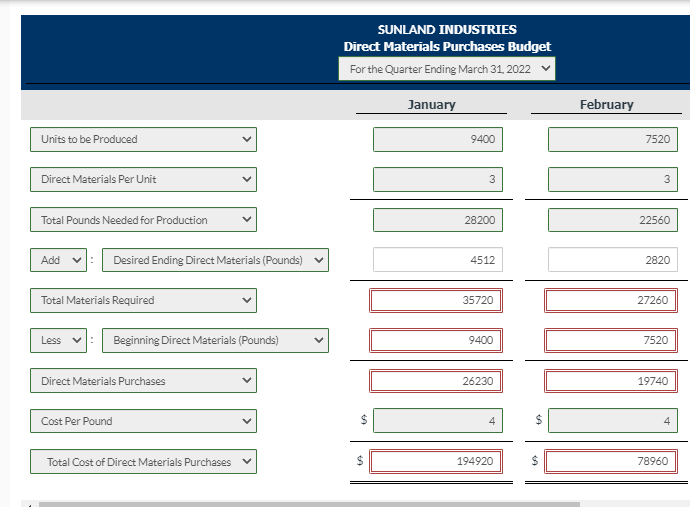Click January purchases field showing 26230

[436, 381]
